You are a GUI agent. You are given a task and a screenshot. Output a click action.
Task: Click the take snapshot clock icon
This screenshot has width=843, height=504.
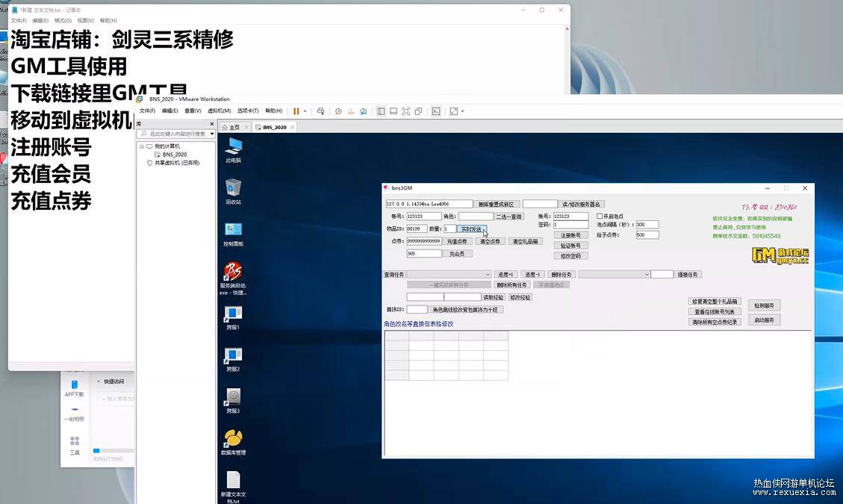(x=338, y=111)
